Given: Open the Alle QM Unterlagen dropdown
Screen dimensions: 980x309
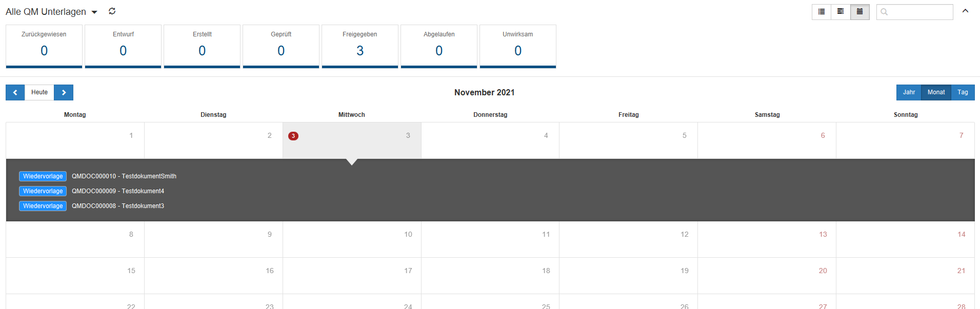Looking at the screenshot, I should click(94, 12).
